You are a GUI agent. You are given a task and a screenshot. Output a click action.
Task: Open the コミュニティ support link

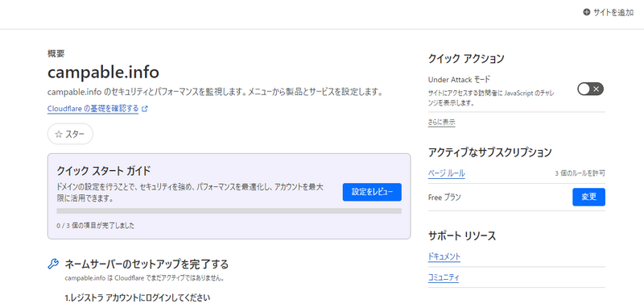(444, 277)
